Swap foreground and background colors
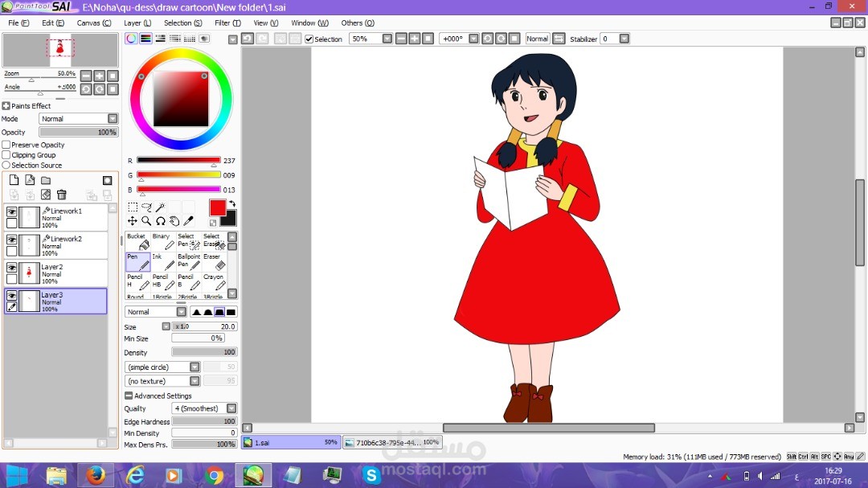This screenshot has width=868, height=488. [232, 204]
